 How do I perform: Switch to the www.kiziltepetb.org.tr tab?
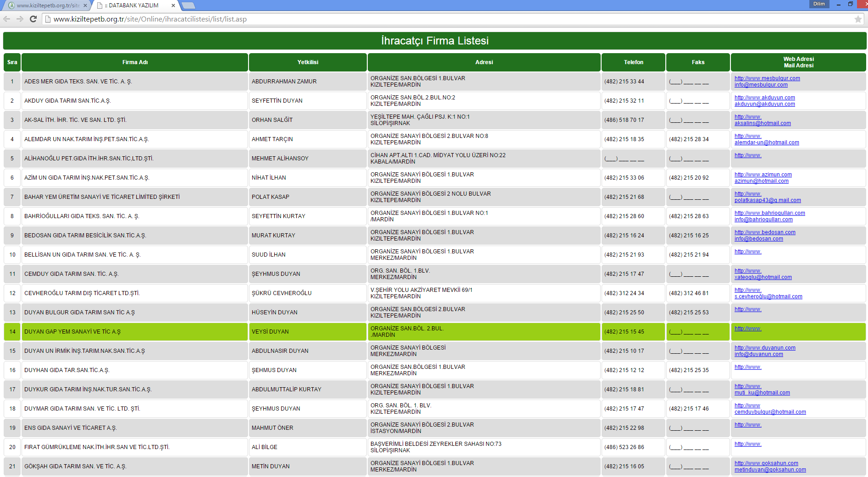click(46, 5)
